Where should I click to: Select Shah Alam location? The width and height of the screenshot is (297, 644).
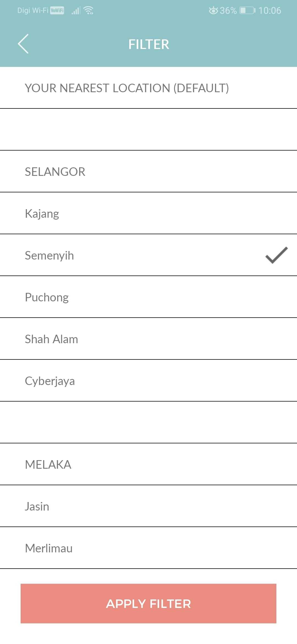(x=51, y=339)
